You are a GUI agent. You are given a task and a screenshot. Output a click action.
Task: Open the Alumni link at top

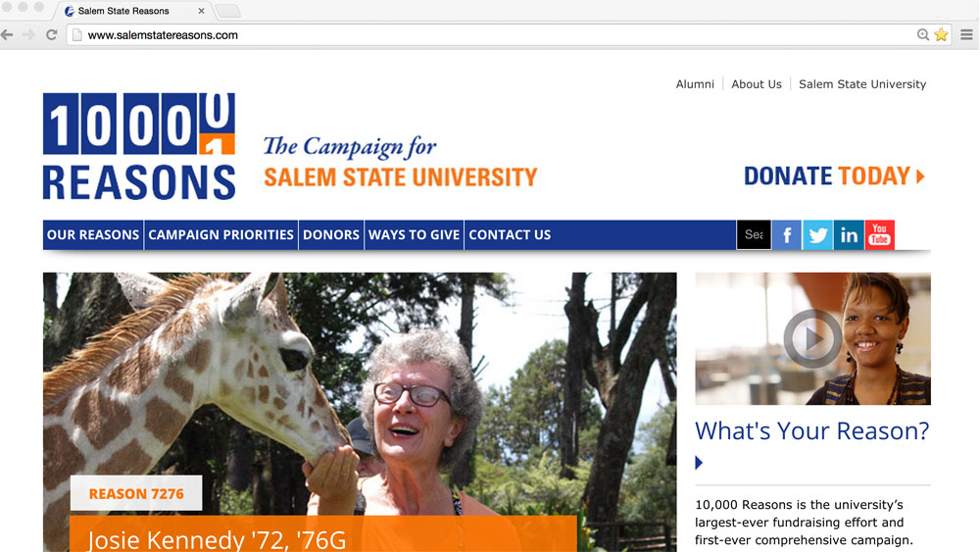[x=695, y=84]
